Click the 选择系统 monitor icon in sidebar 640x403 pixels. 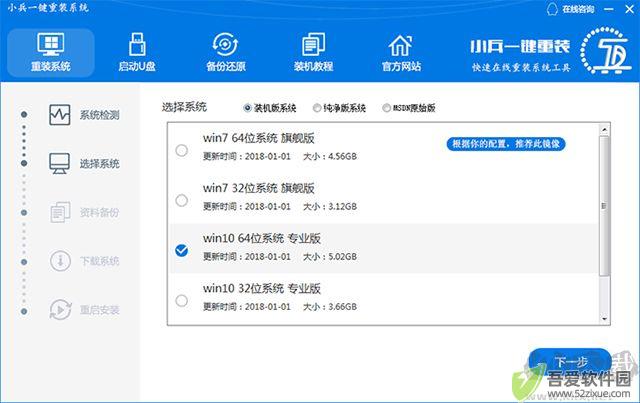click(60, 164)
